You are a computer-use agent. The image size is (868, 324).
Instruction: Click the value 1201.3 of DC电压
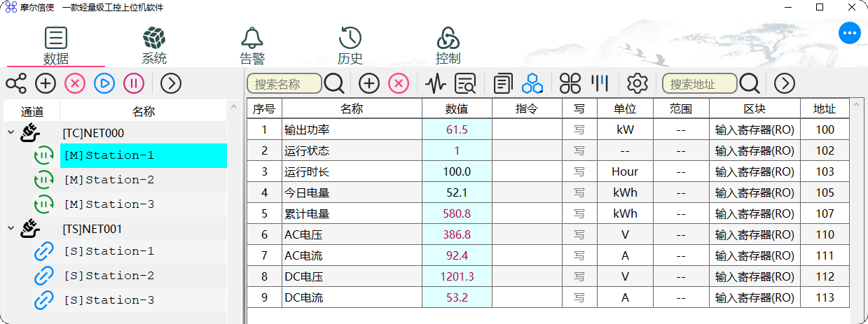457,276
